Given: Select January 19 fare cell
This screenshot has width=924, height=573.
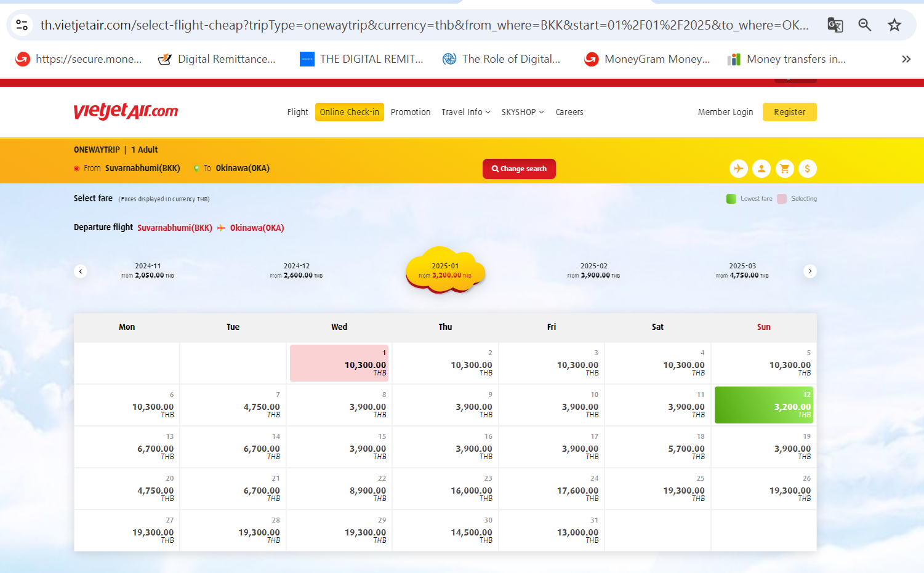Looking at the screenshot, I should point(764,447).
